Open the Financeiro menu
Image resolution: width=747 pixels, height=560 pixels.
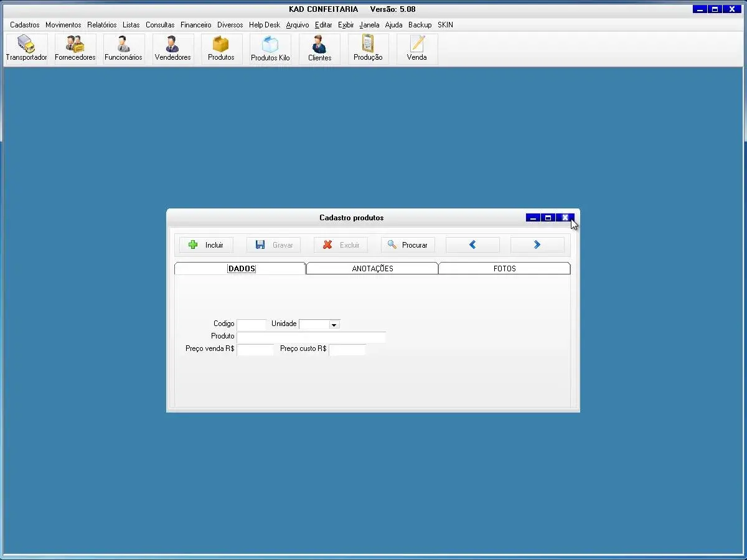tap(195, 25)
